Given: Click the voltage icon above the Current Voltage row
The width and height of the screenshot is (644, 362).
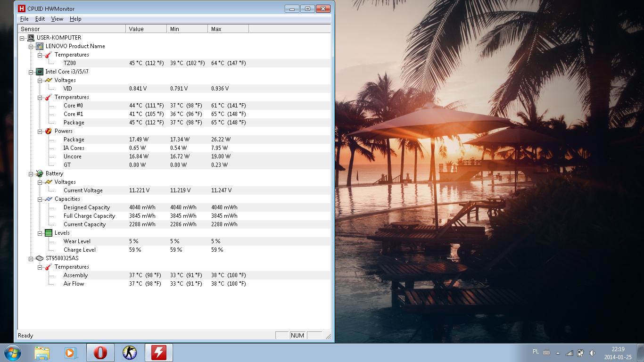Looking at the screenshot, I should click(49, 182).
